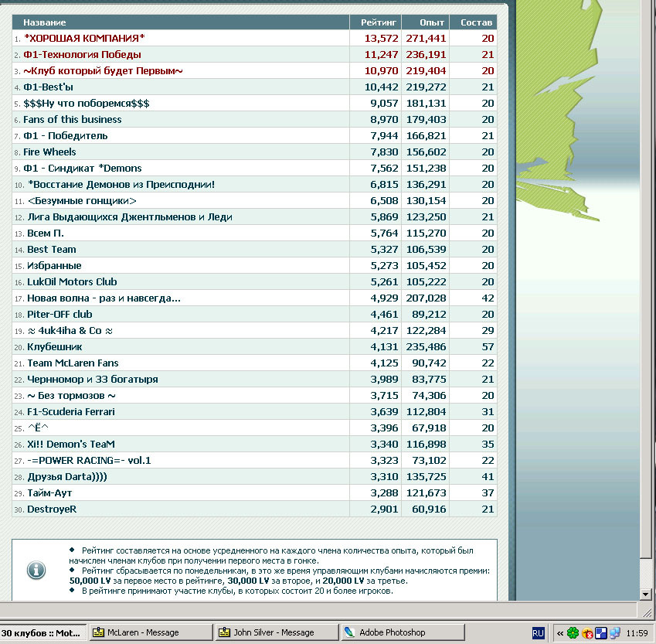
Task: Click the security alert shield tray icon
Action: pos(587,633)
